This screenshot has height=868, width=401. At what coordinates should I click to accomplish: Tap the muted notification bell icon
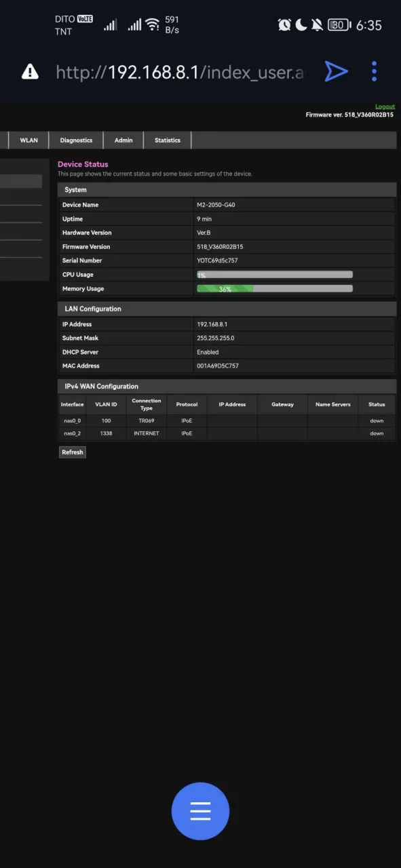(x=317, y=25)
